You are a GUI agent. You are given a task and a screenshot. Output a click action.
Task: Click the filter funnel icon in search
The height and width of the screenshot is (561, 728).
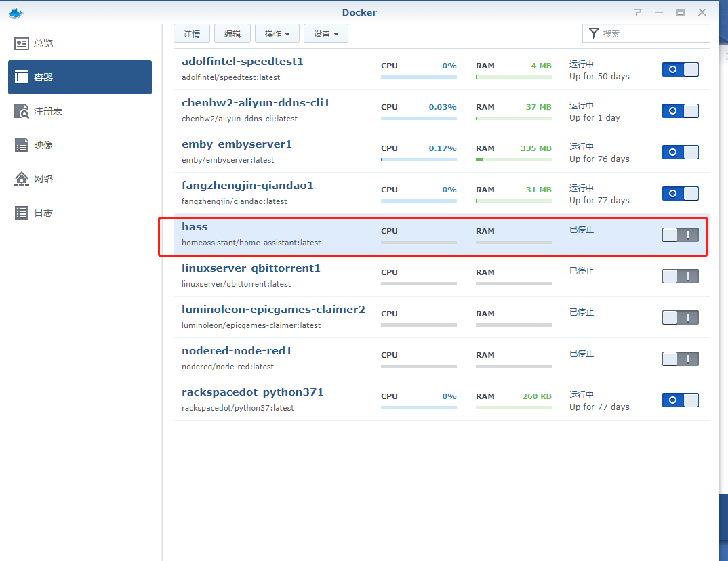click(594, 33)
